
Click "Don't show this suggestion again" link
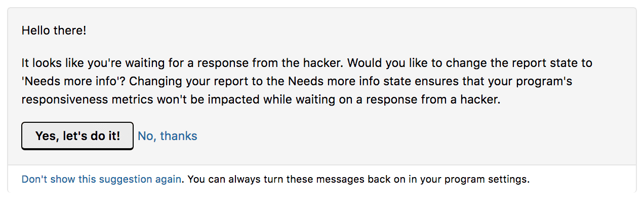[101, 179]
